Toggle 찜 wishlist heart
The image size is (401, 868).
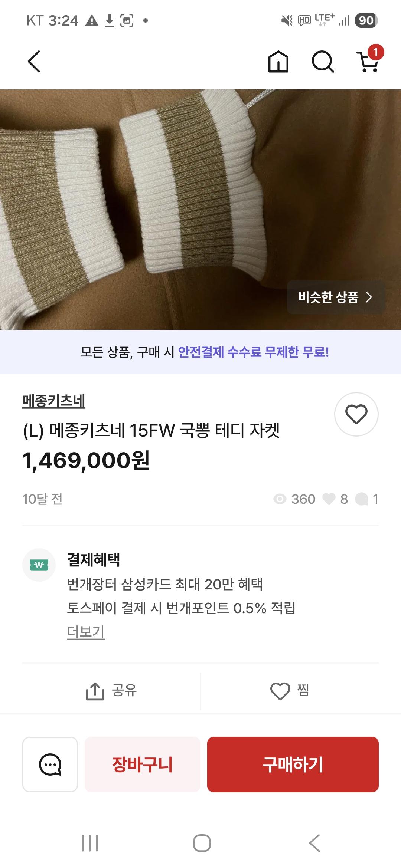click(290, 691)
